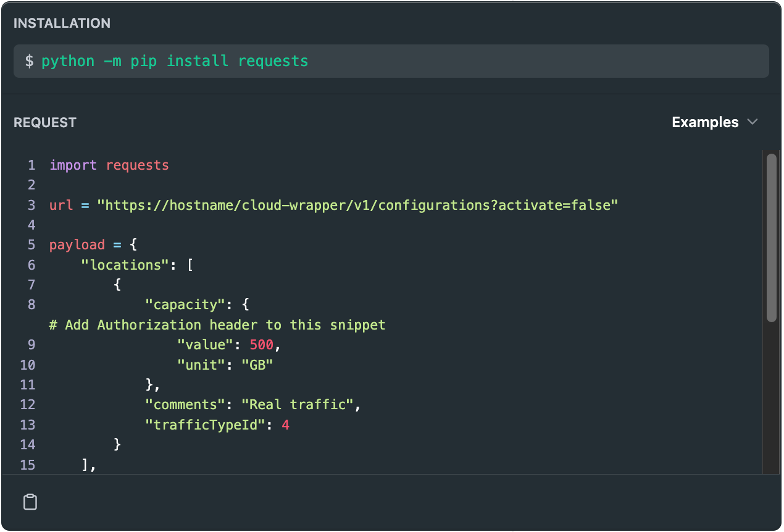The width and height of the screenshot is (784, 532).
Task: Click the "trafficTypeId" key on line 13
Action: [205, 425]
